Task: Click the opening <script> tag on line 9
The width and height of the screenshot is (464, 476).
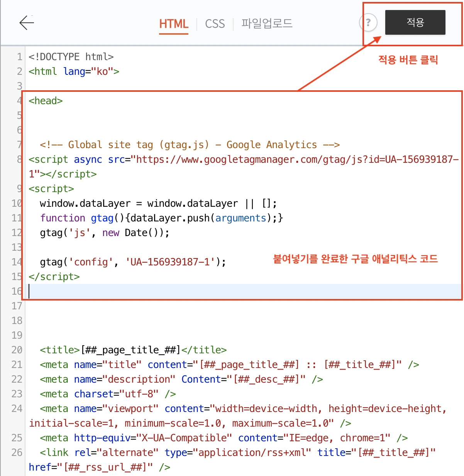Action: [51, 189]
